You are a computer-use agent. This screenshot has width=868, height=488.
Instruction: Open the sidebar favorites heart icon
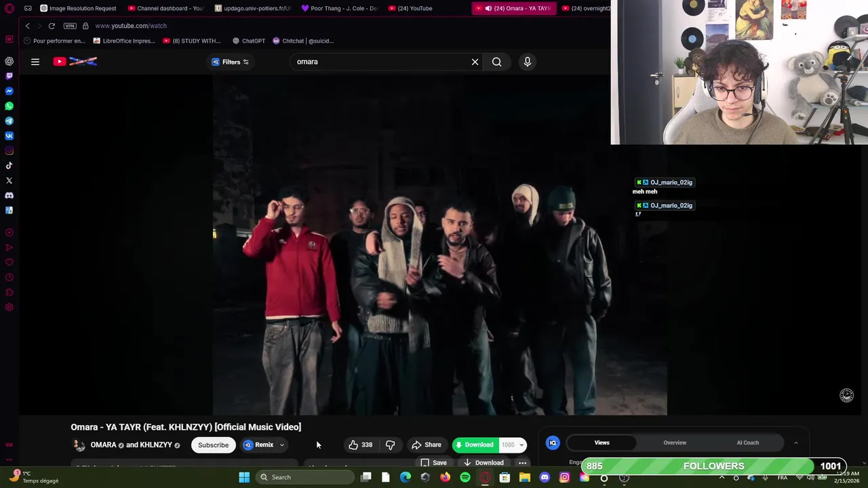coord(9,262)
